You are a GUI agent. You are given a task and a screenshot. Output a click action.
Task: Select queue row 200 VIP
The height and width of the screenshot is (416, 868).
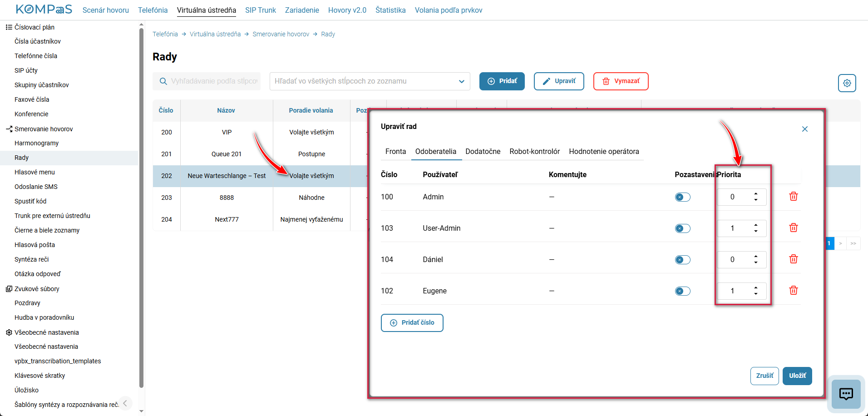(260, 132)
